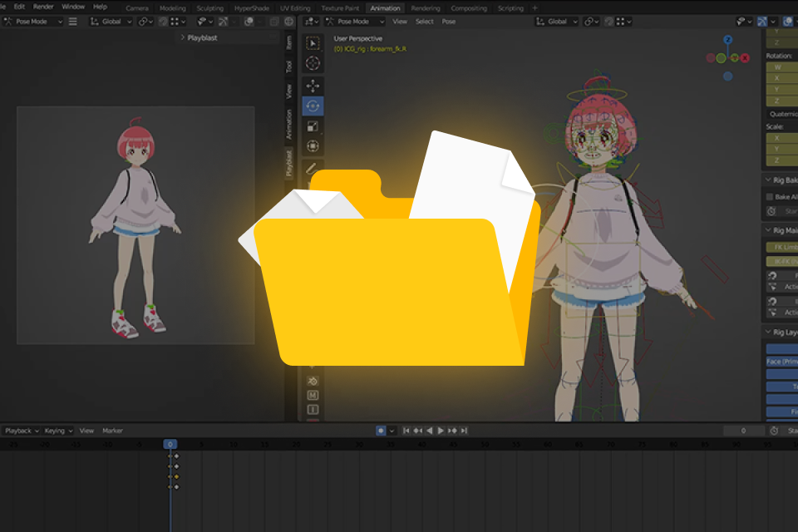The image size is (798, 532).
Task: Open the Animation vertical sidebar tab
Action: click(288, 124)
